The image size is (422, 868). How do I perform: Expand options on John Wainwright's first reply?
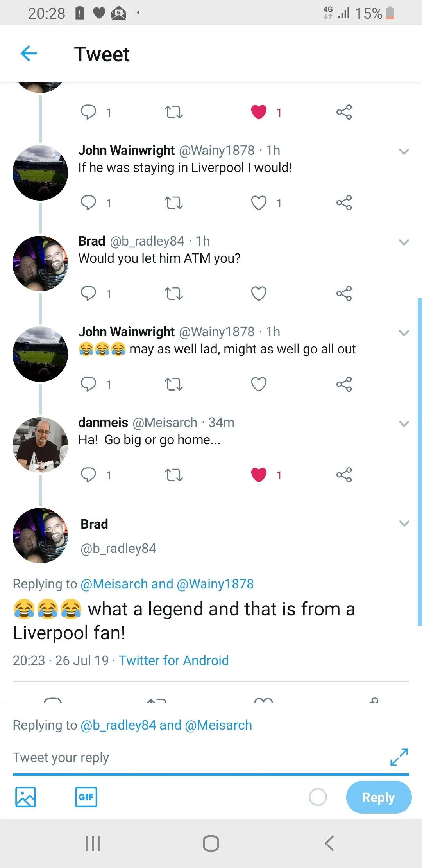[x=404, y=152]
